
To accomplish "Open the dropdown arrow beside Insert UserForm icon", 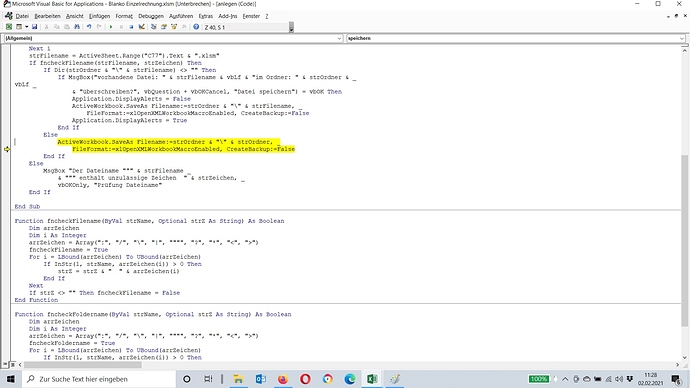I will [26, 27].
